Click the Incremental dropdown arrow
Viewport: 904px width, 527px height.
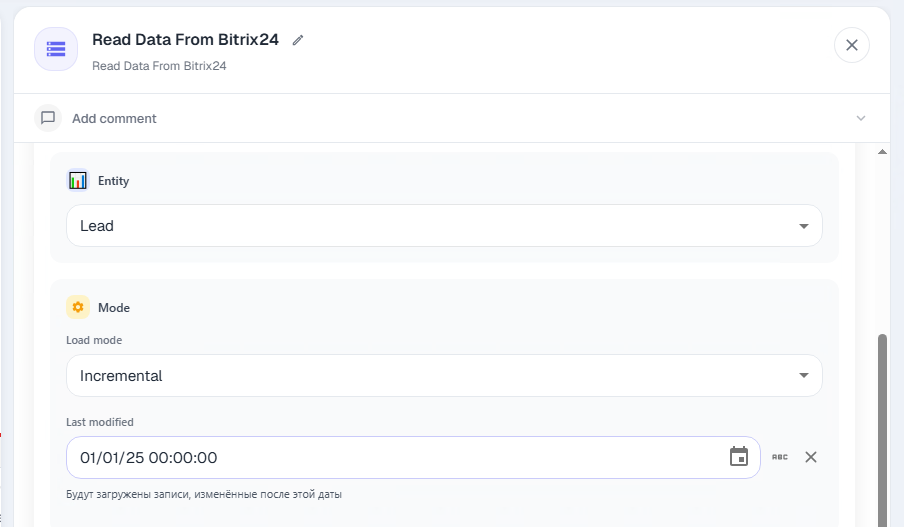tap(804, 375)
